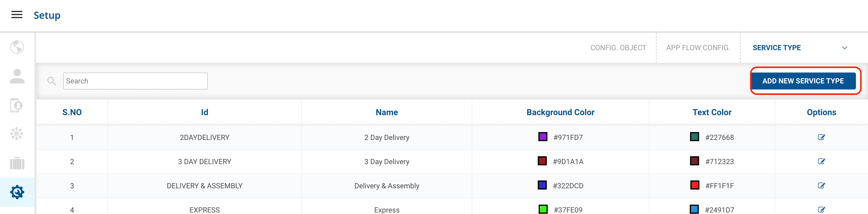Image resolution: width=868 pixels, height=214 pixels.
Task: Click Add New Service Type button
Action: click(x=803, y=81)
